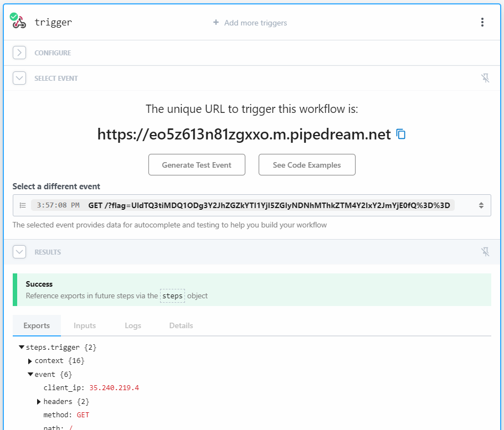Image resolution: width=504 pixels, height=430 pixels.
Task: Click the RESULTS section label
Action: click(48, 252)
